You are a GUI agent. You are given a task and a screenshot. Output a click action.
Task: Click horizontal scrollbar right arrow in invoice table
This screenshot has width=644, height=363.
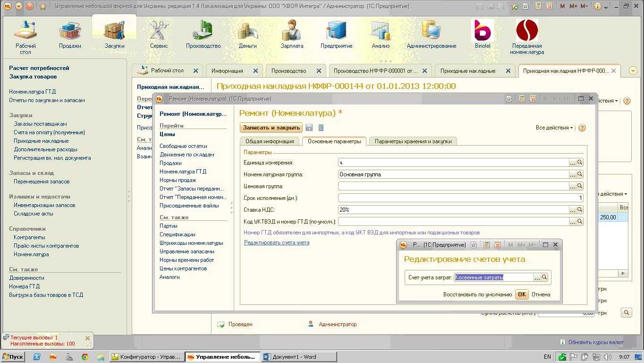624,273
